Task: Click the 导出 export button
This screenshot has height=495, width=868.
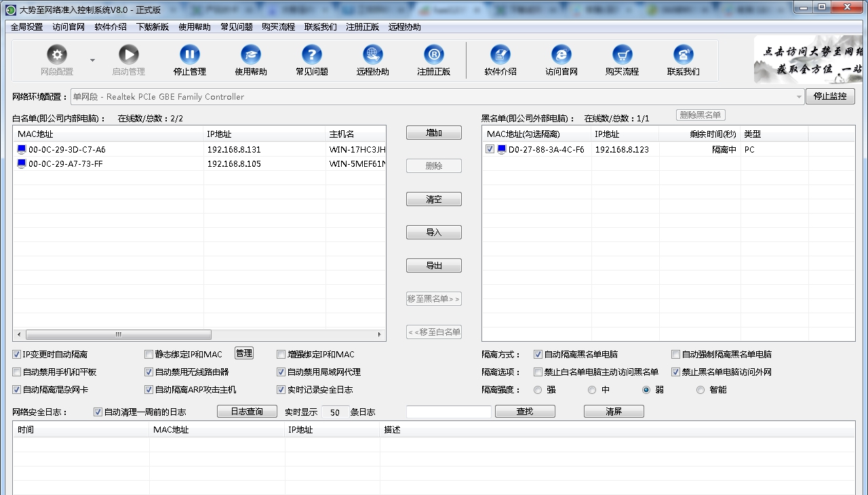Action: tap(433, 265)
